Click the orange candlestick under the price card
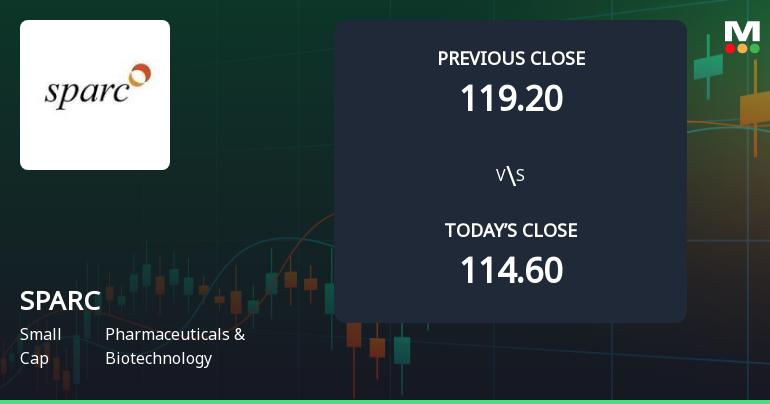The width and height of the screenshot is (770, 404). (x=377, y=347)
